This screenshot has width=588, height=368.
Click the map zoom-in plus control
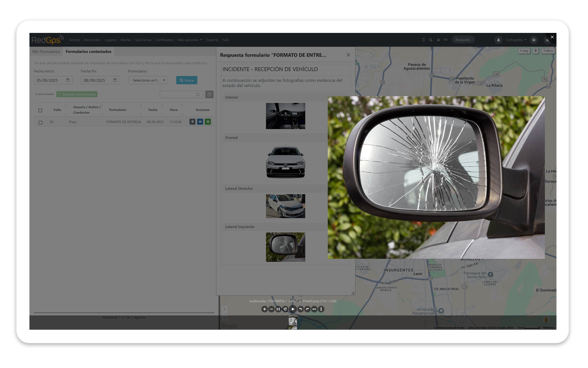(x=225, y=310)
